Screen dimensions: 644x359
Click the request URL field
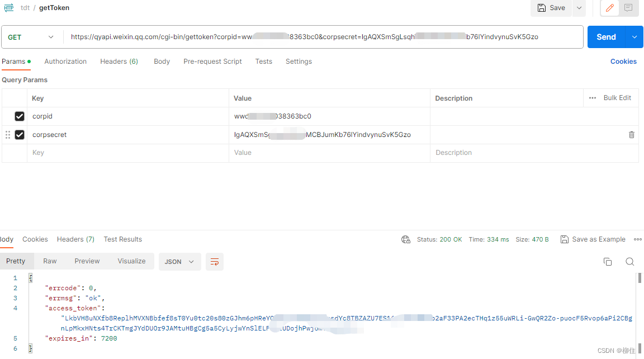click(323, 37)
